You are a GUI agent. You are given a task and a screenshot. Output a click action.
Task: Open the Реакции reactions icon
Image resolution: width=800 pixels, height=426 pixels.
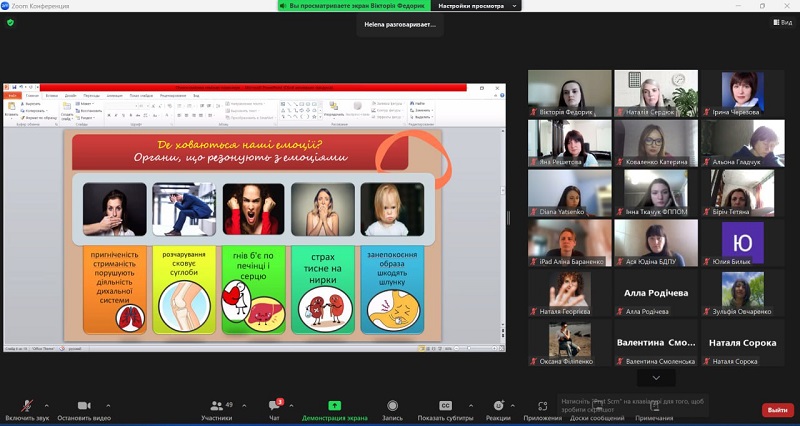[x=497, y=405]
